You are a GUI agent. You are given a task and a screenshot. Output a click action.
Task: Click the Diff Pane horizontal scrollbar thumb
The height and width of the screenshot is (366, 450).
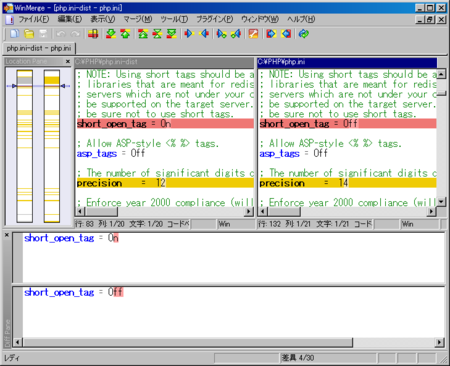pos(187,342)
